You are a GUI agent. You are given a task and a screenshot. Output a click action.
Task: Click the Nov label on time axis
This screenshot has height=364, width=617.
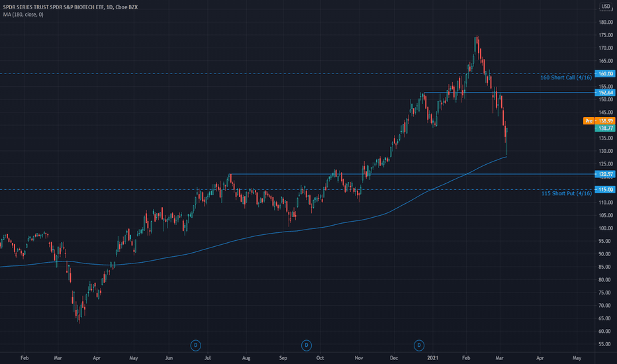click(358, 358)
